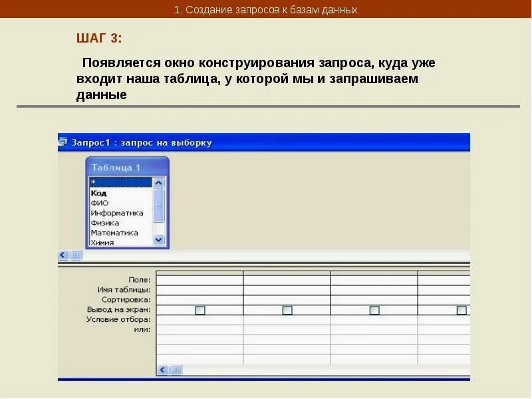Screen dimensions: 532x399
Task: Select the Химия field in Таблица 1
Action: [102, 243]
